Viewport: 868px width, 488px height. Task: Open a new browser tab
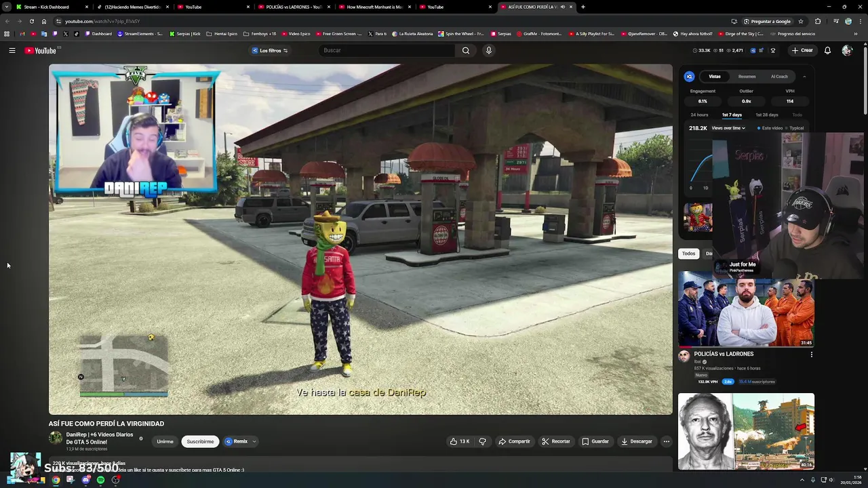[x=583, y=7]
